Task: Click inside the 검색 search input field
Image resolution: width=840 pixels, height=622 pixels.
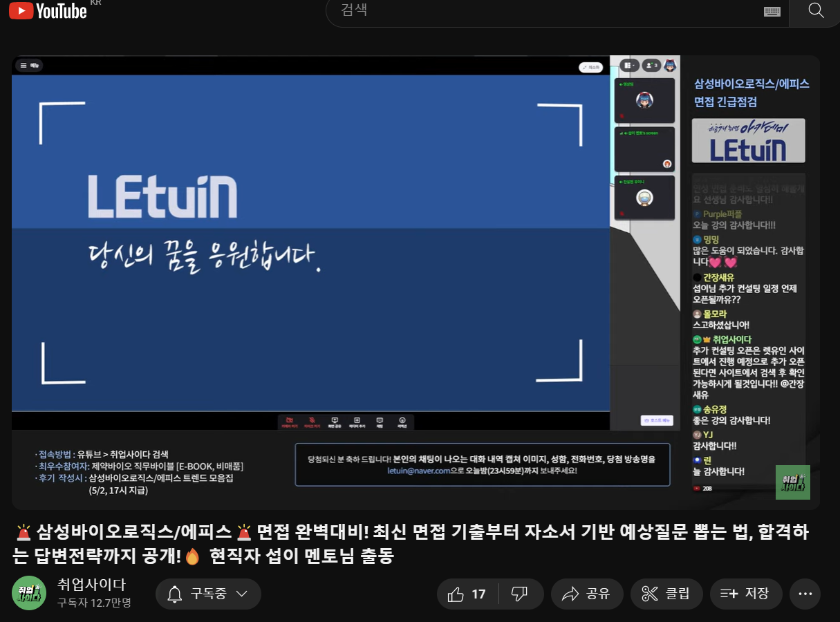Action: (539, 10)
